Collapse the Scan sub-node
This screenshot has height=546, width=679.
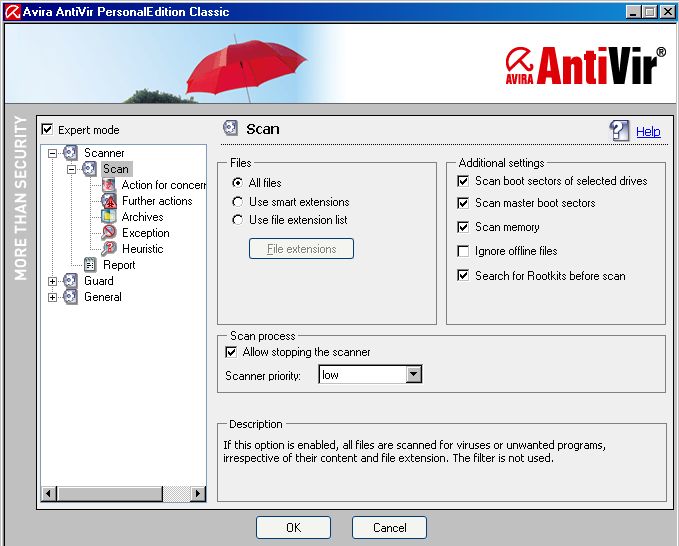(x=71, y=169)
